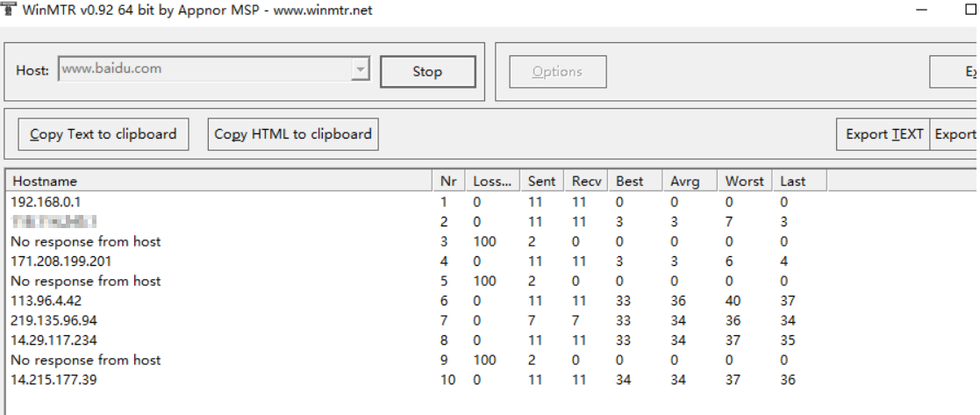Sort by the Loss column header
The width and height of the screenshot is (980, 415).
(491, 182)
